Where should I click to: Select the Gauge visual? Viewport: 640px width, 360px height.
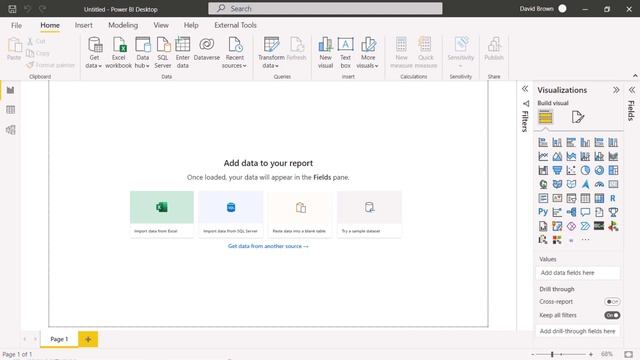click(599, 184)
